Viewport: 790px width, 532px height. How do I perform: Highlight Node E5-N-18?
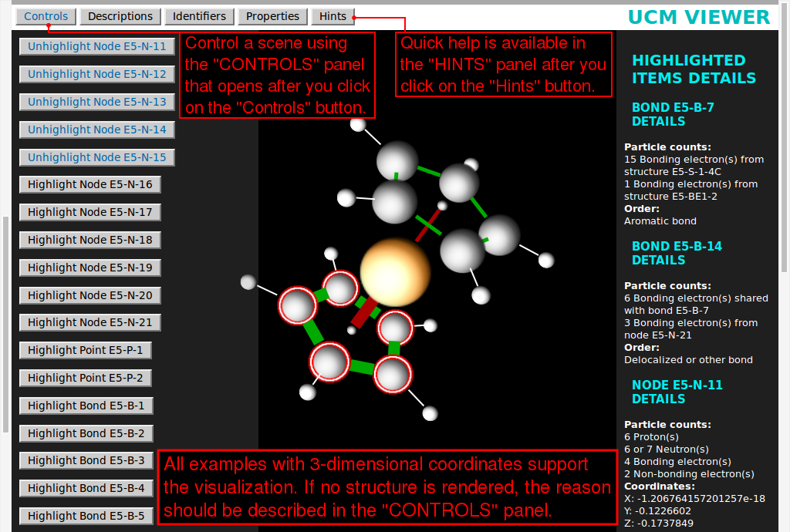pos(89,240)
